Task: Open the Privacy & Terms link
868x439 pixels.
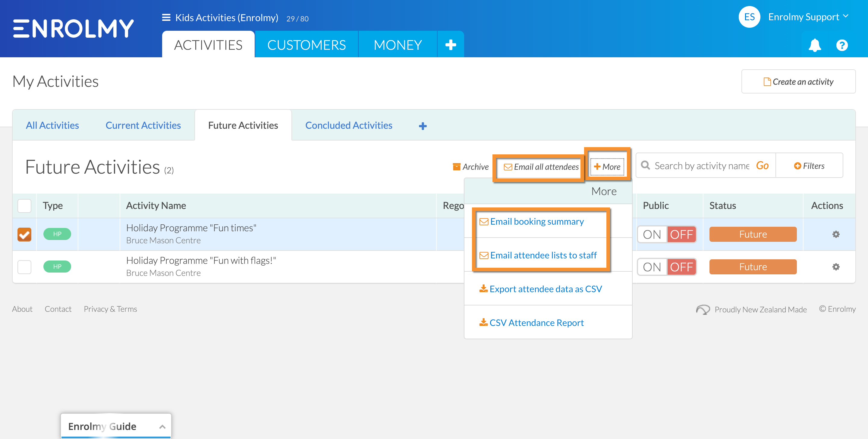Action: tap(110, 309)
